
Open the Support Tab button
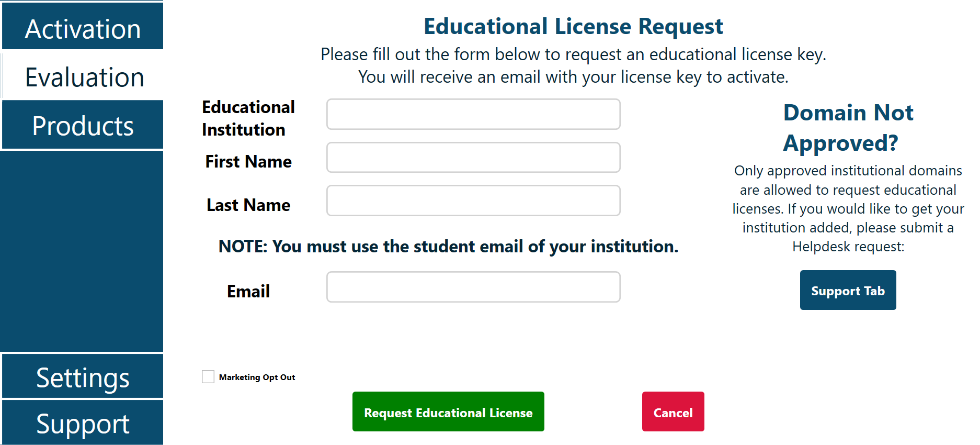point(848,291)
